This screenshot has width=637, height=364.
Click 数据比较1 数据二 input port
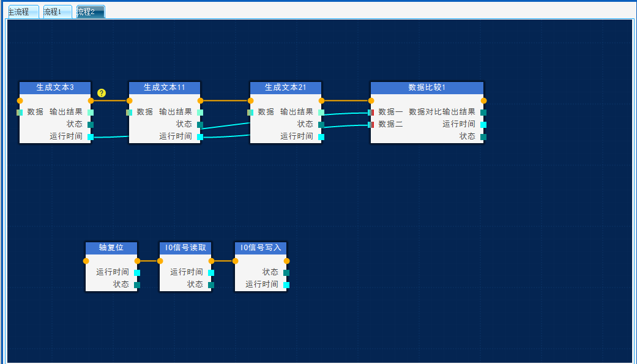pos(371,125)
